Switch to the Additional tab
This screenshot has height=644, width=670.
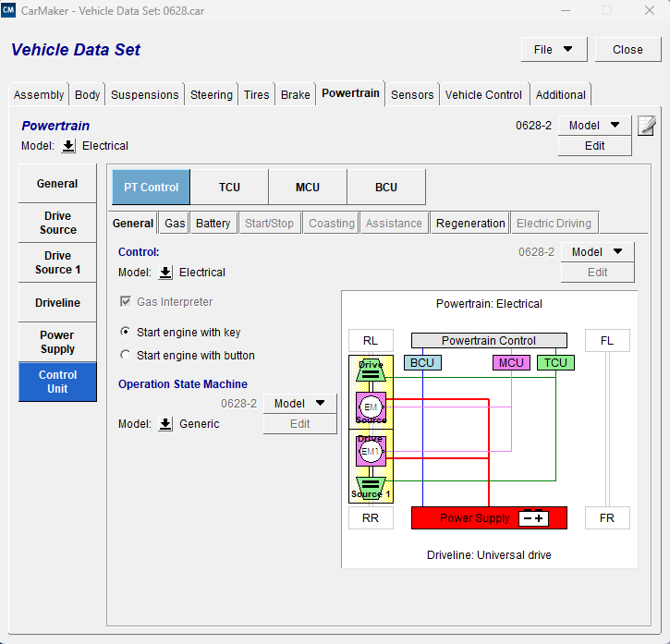[561, 94]
